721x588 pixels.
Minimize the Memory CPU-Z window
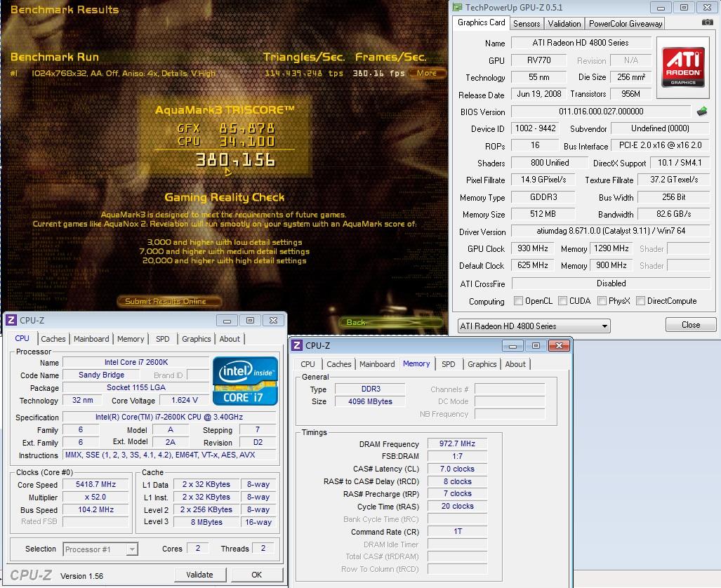point(512,345)
